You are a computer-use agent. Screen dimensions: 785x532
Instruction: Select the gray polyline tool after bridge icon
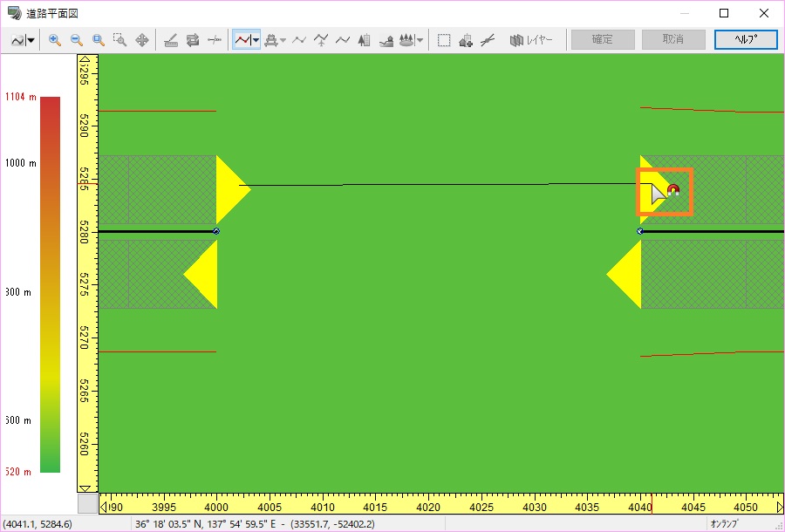click(299, 40)
